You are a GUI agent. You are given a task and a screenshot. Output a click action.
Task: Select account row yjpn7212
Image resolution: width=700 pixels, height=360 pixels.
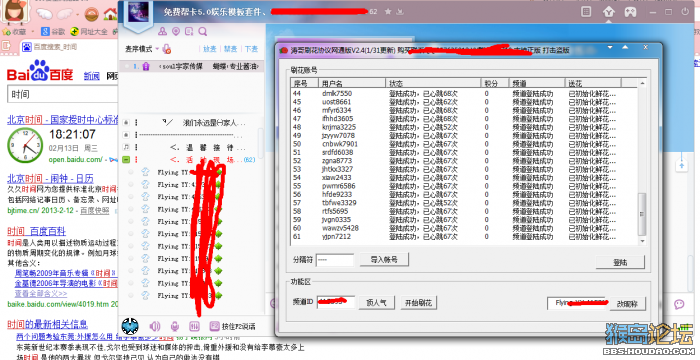pyautogui.click(x=464, y=236)
